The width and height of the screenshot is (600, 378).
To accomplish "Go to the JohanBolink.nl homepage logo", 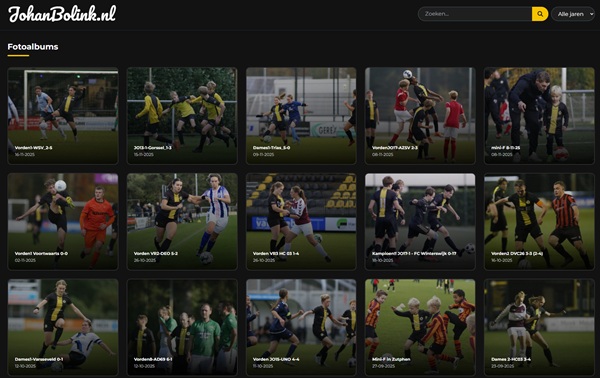I will tap(62, 14).
